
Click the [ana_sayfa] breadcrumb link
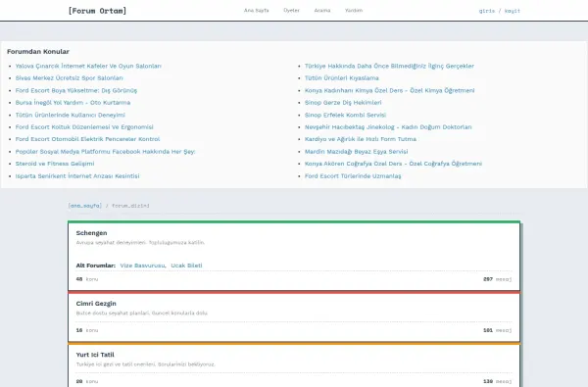[84, 206]
